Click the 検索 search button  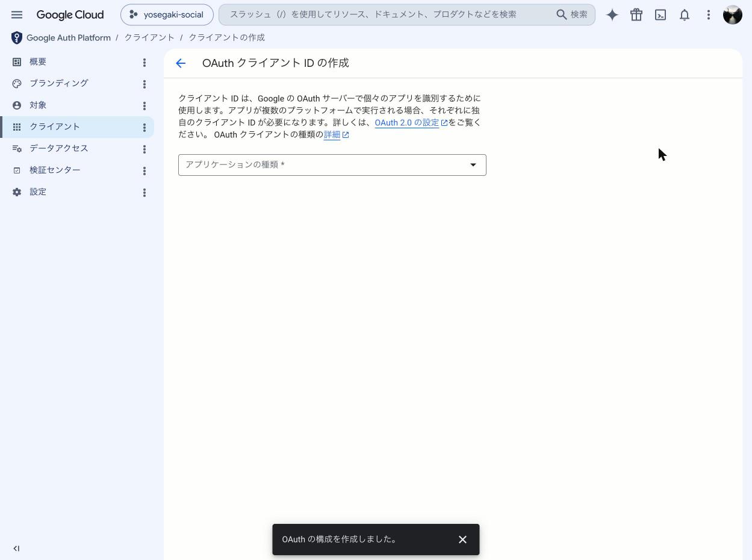572,14
